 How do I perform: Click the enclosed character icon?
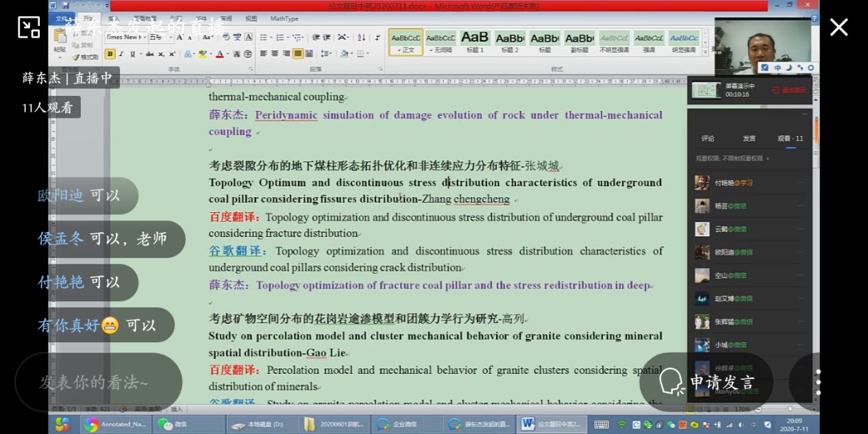coord(248,53)
